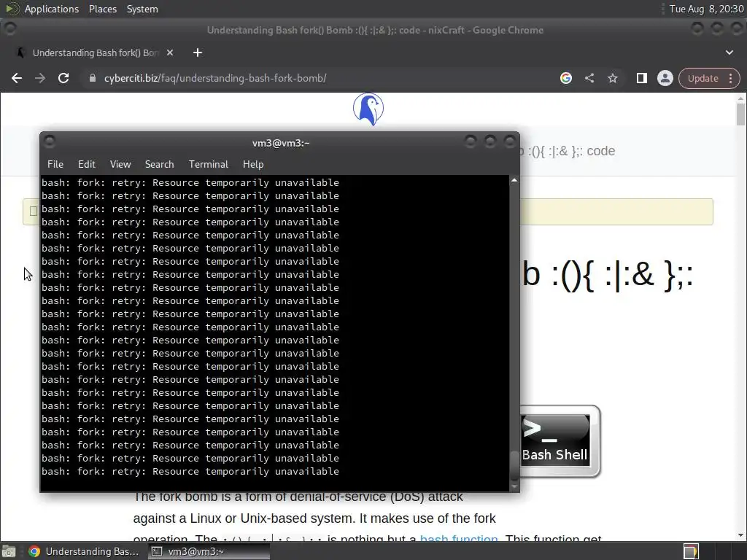747x560 pixels.
Task: Click the Chrome page scroll down arrow
Action: coord(740,536)
